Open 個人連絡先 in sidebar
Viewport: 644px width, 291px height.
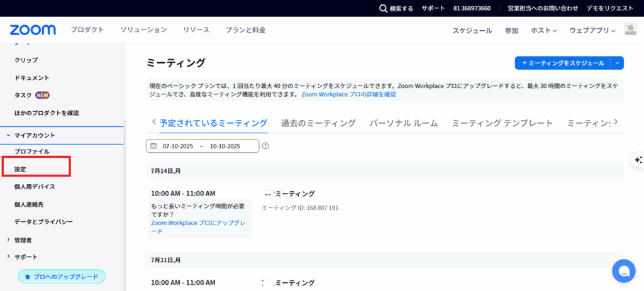[x=29, y=204]
